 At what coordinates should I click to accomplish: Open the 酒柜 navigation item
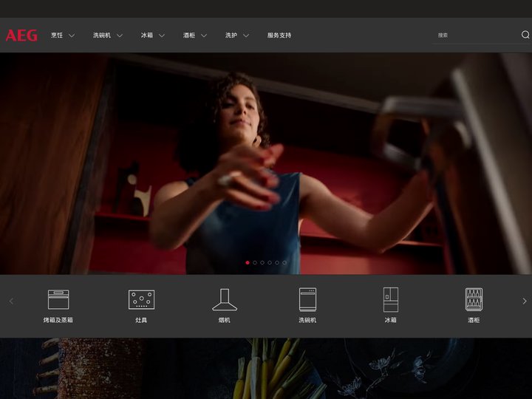[x=189, y=35]
